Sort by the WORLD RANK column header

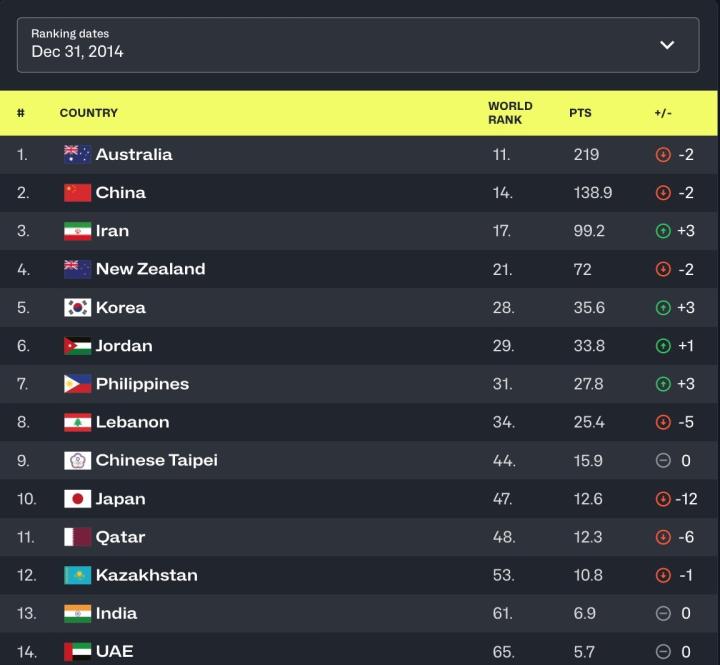tap(510, 113)
